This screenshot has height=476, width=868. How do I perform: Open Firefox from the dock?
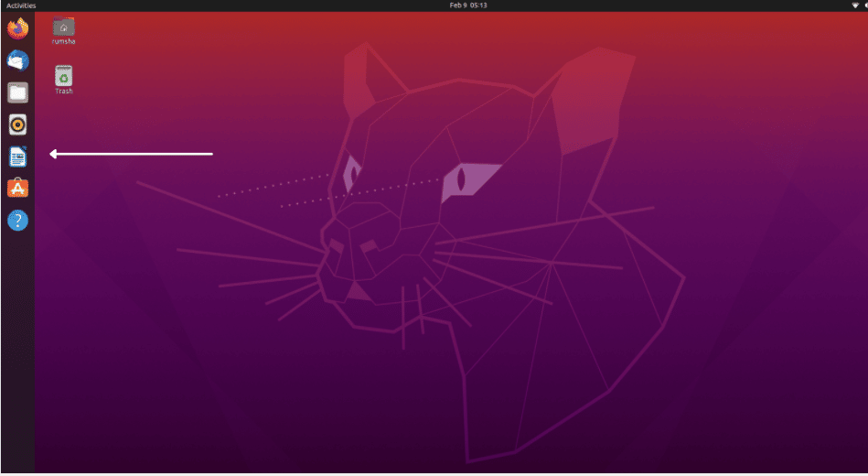click(17, 28)
